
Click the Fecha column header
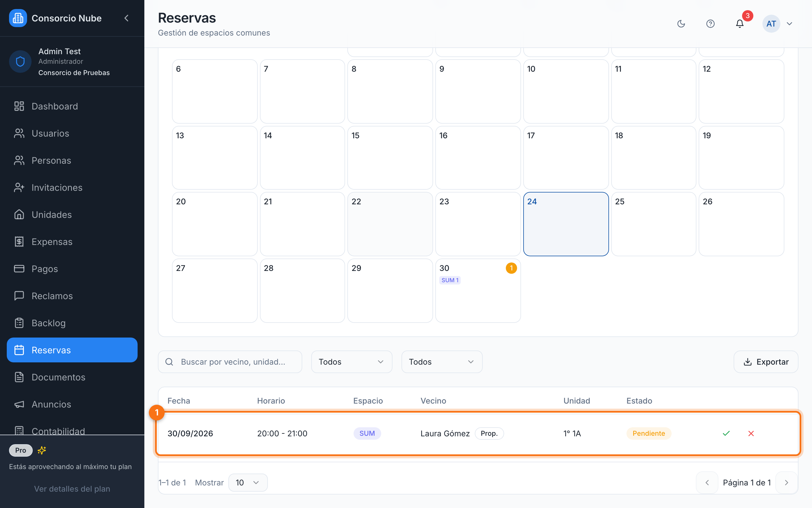click(179, 401)
